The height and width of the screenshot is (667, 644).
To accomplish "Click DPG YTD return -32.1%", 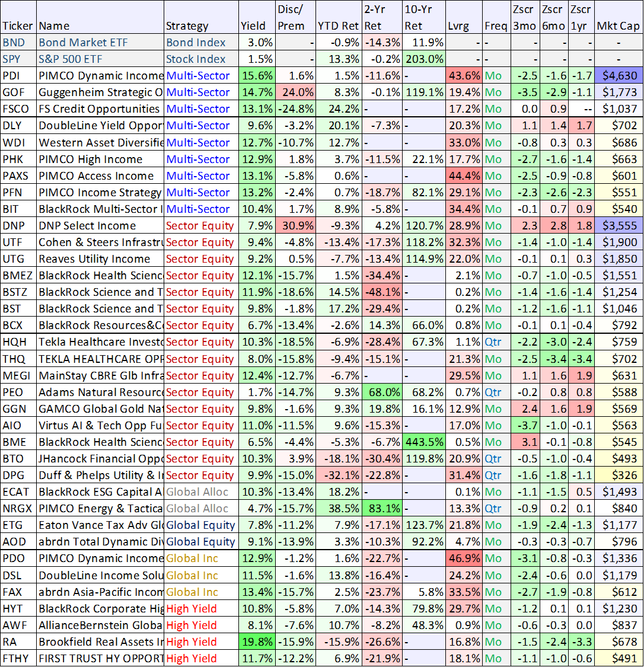I will tap(339, 475).
